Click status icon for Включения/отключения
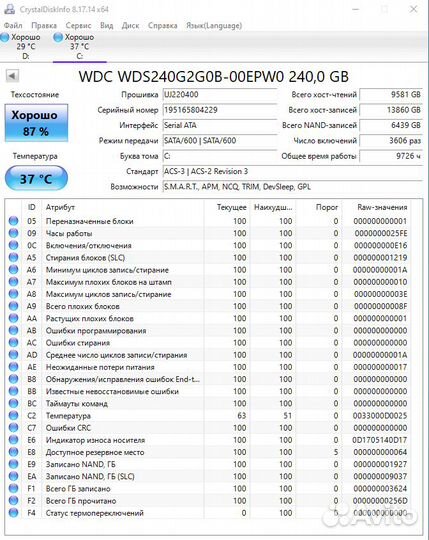 point(13,245)
